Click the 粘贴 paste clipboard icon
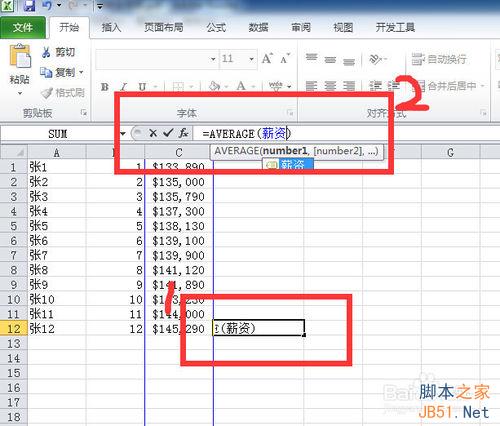This screenshot has width=500, height=426. (x=20, y=57)
